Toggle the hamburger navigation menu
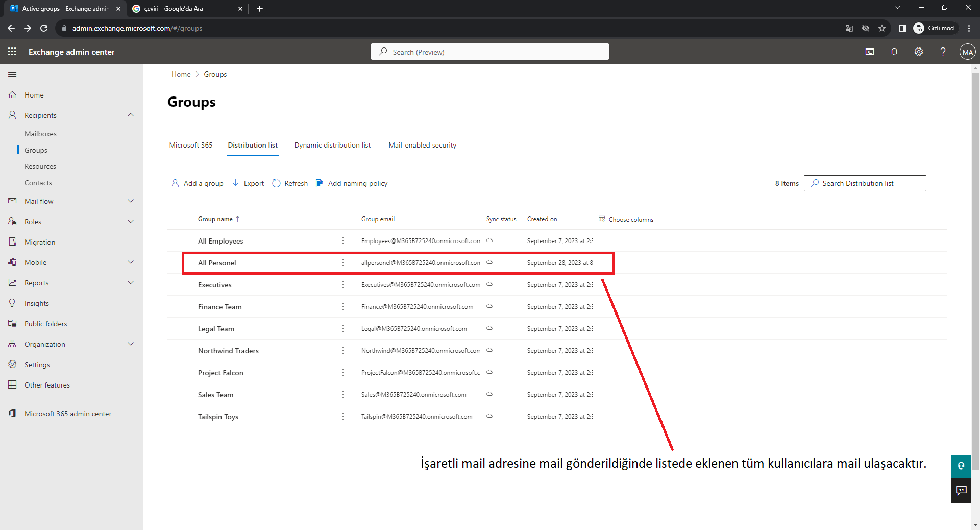The width and height of the screenshot is (980, 531). click(x=12, y=75)
